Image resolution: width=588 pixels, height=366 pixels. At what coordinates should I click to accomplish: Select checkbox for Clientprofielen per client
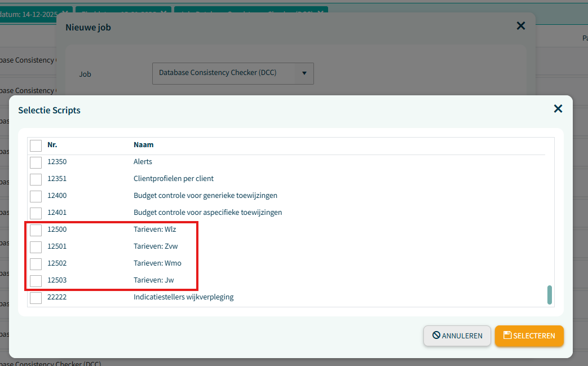[36, 179]
